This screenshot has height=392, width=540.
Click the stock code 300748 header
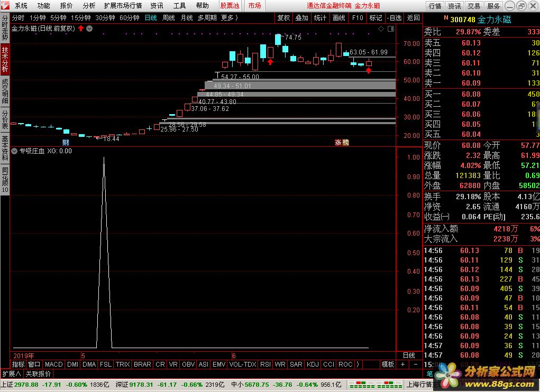(463, 20)
